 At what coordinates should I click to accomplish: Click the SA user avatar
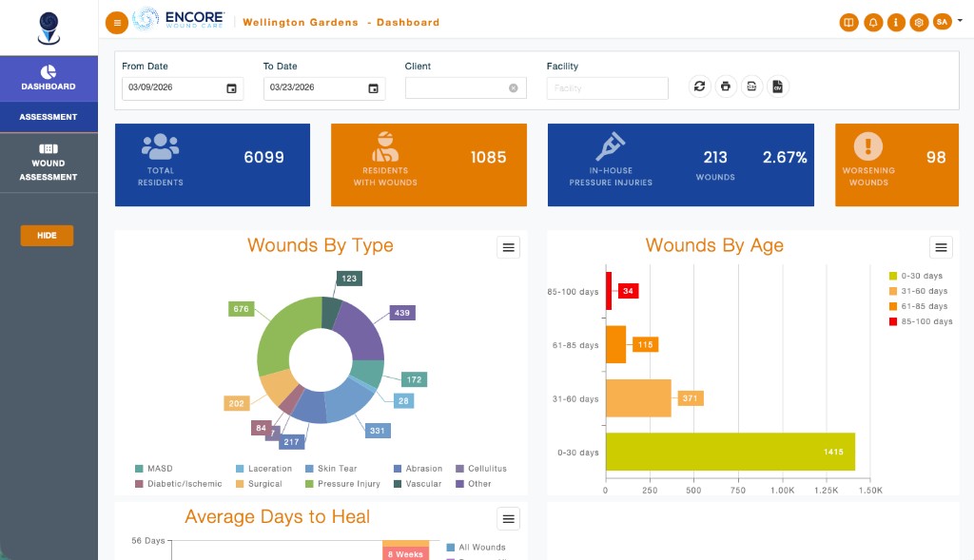943,22
